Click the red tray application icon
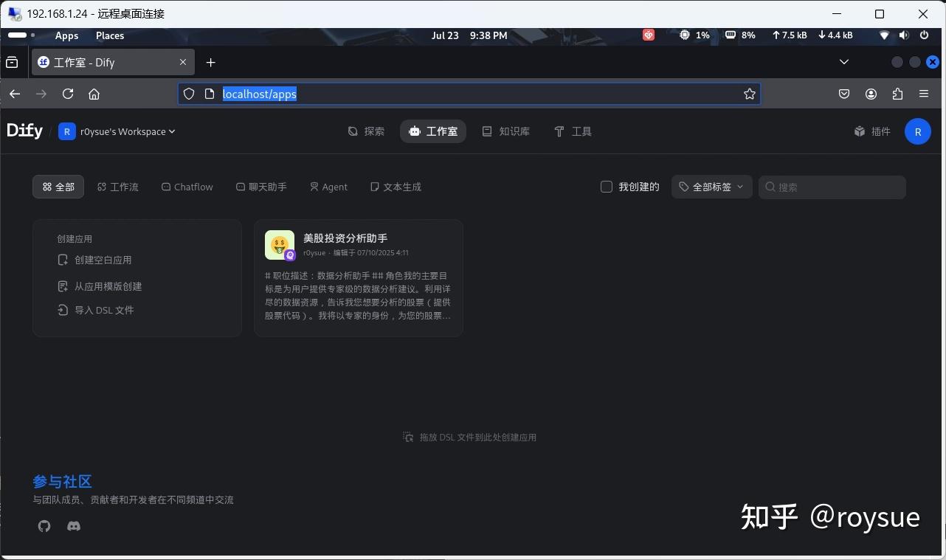Viewport: 946px width, 560px height. tap(649, 35)
